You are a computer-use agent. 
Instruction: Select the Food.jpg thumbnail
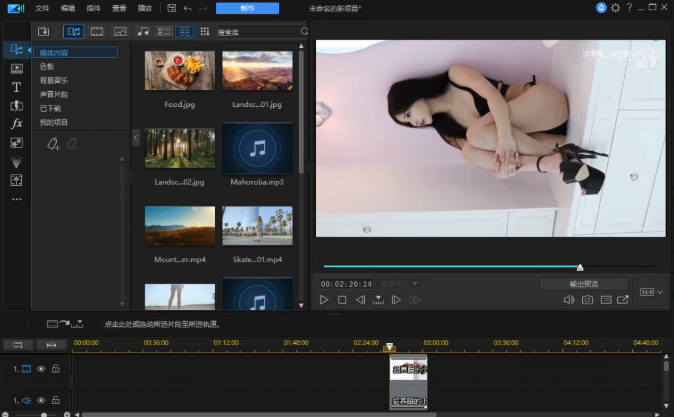tap(180, 70)
